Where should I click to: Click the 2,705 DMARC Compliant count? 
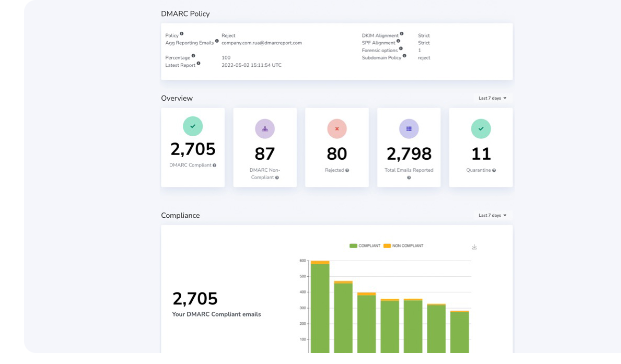click(x=193, y=149)
